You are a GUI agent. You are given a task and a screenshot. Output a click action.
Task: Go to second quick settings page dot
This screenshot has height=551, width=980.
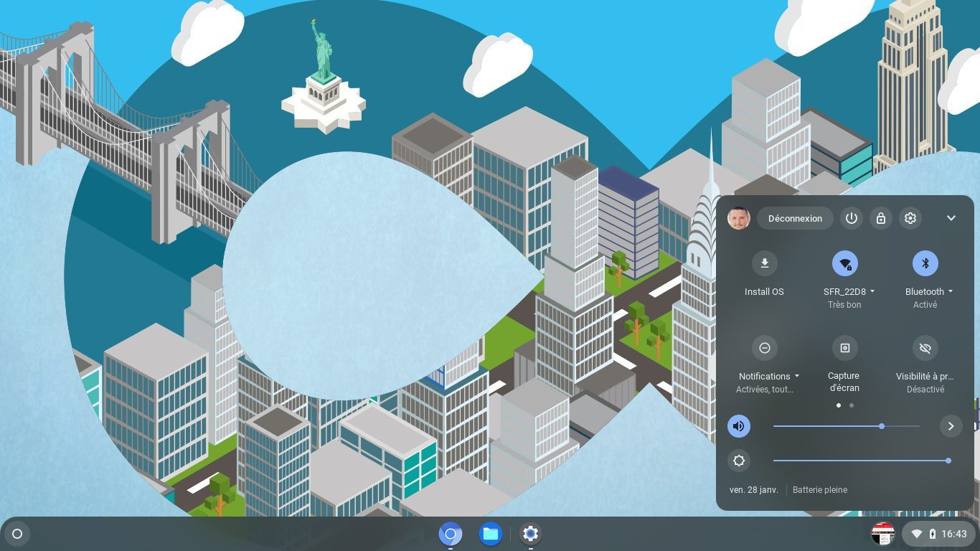click(852, 405)
